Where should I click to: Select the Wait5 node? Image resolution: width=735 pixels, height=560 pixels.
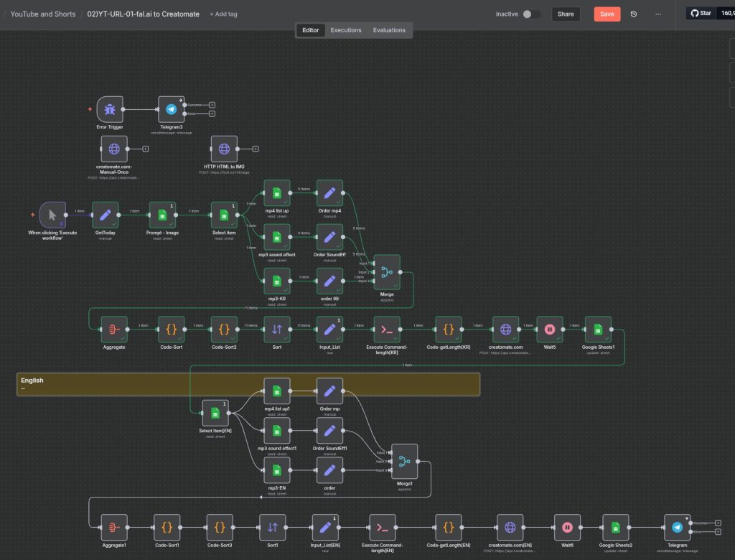click(550, 330)
